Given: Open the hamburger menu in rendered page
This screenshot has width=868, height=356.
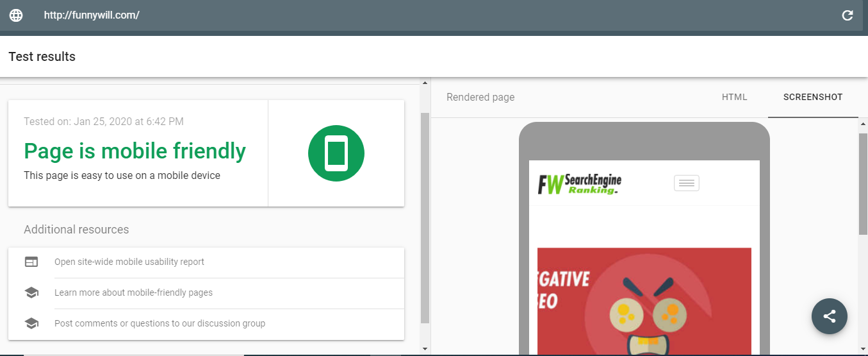Looking at the screenshot, I should coord(687,183).
